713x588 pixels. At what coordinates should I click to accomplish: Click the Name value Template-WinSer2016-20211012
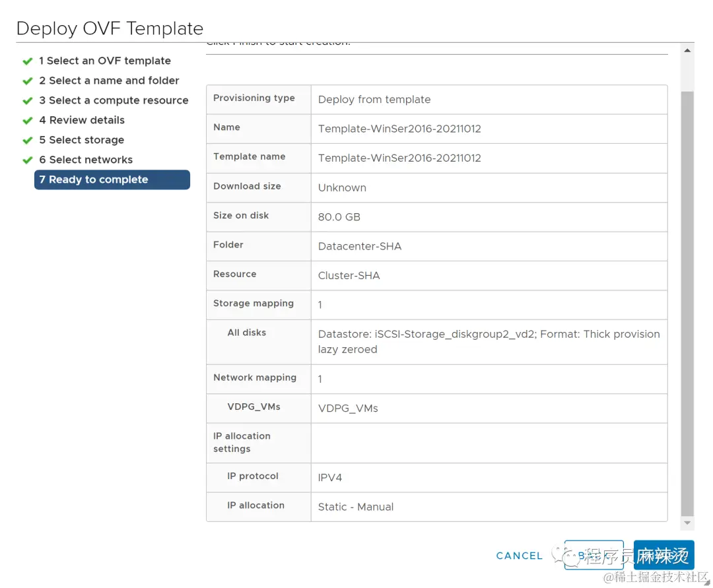point(399,129)
